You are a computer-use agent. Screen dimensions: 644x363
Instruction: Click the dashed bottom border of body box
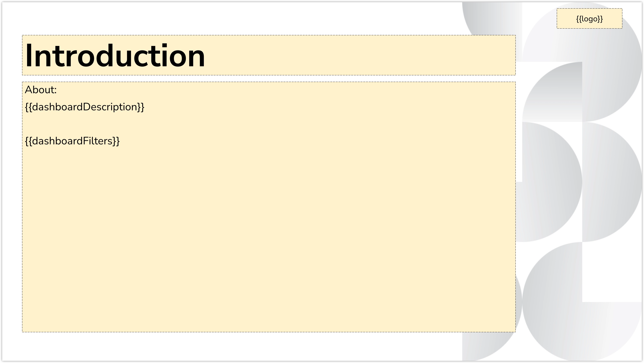click(x=250, y=332)
